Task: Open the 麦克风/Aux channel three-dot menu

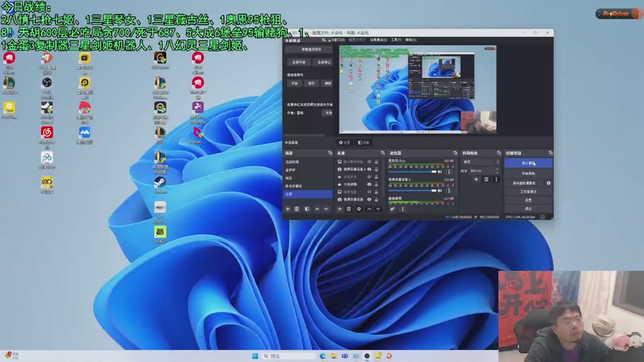Action: (449, 171)
